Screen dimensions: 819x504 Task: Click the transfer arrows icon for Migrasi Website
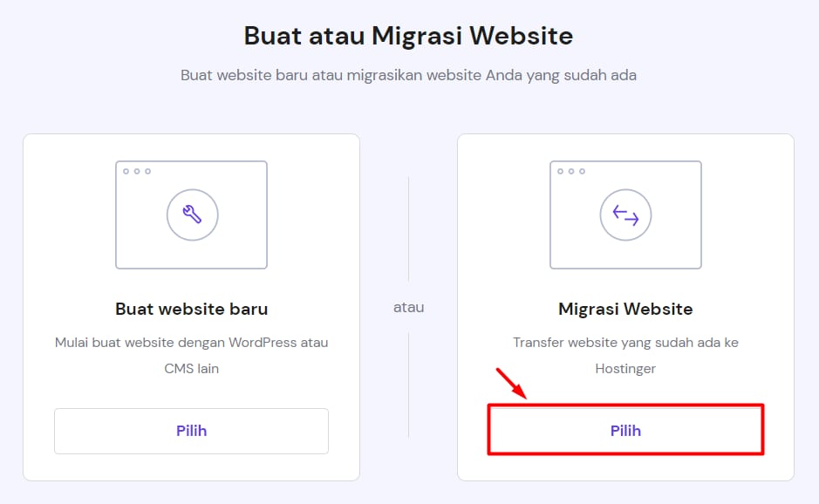click(x=625, y=215)
